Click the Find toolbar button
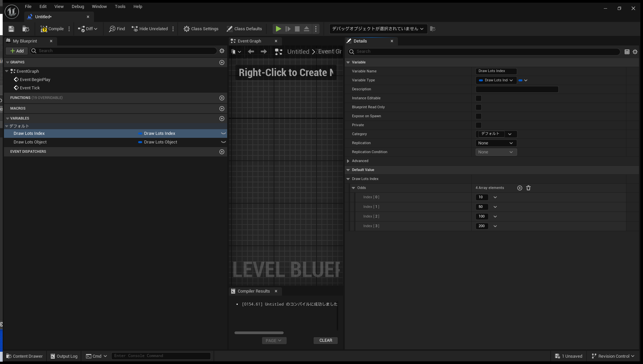The height and width of the screenshot is (364, 643). (x=117, y=29)
